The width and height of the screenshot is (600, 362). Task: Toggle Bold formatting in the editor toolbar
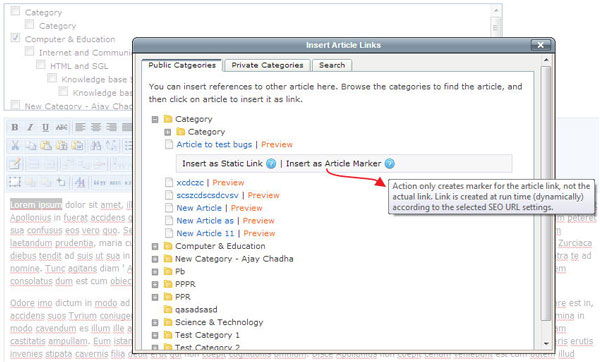click(x=15, y=127)
